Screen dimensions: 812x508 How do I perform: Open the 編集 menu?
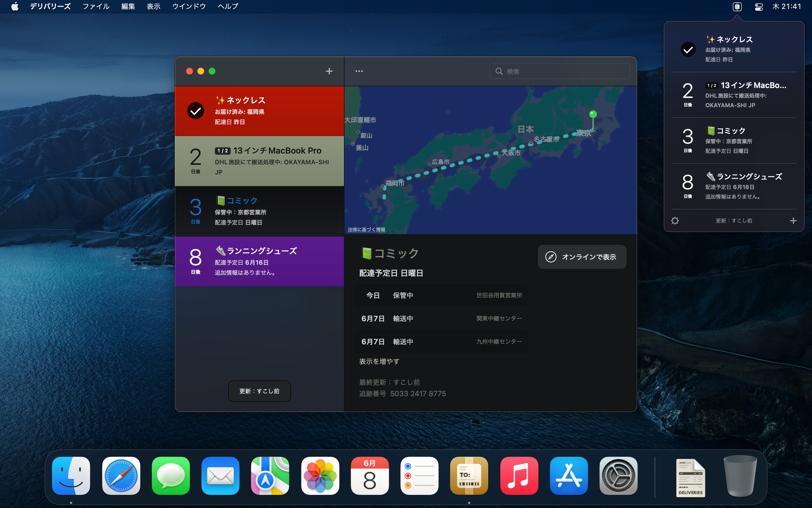pos(128,6)
